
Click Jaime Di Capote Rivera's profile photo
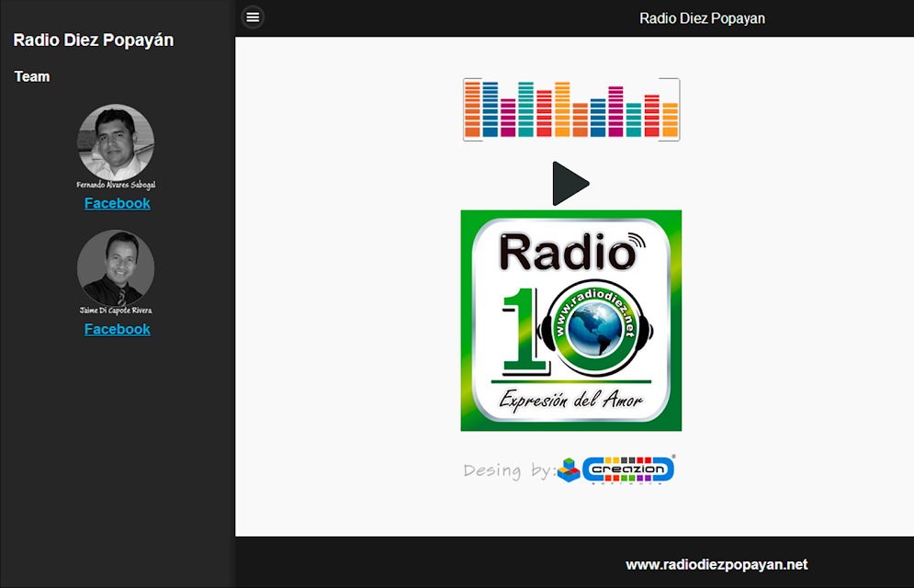116,268
